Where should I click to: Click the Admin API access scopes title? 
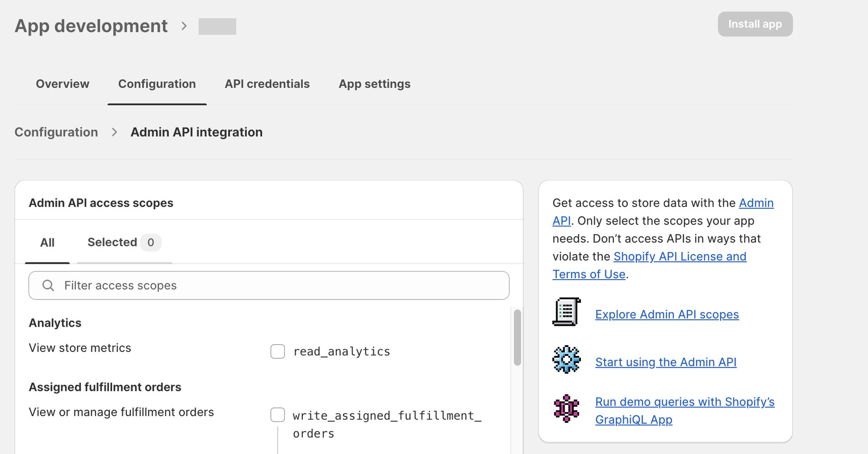[101, 203]
